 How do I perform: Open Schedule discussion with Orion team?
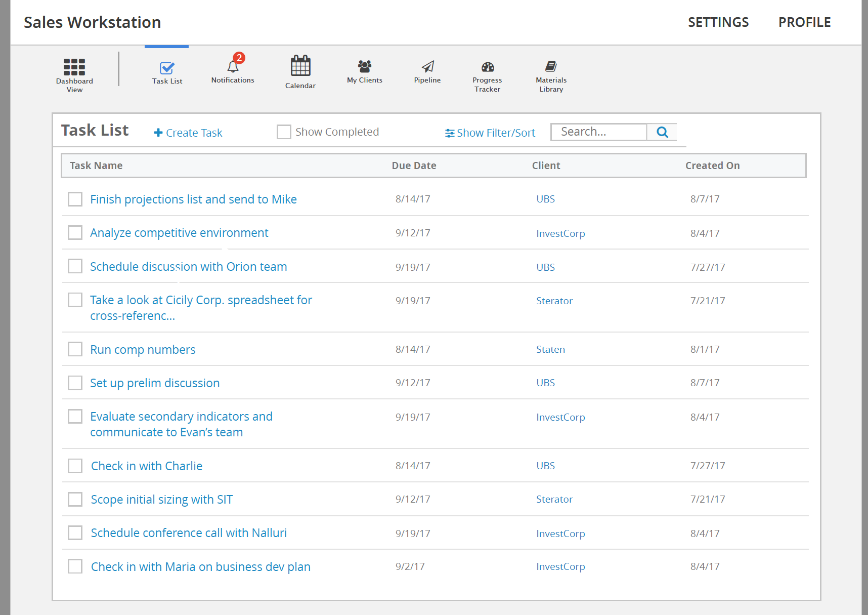point(188,267)
